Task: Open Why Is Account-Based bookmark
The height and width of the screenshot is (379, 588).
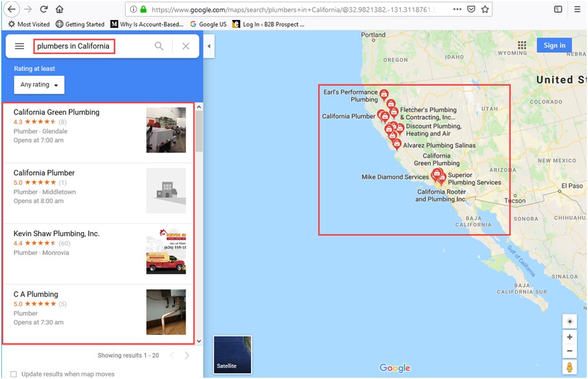Action: [147, 24]
